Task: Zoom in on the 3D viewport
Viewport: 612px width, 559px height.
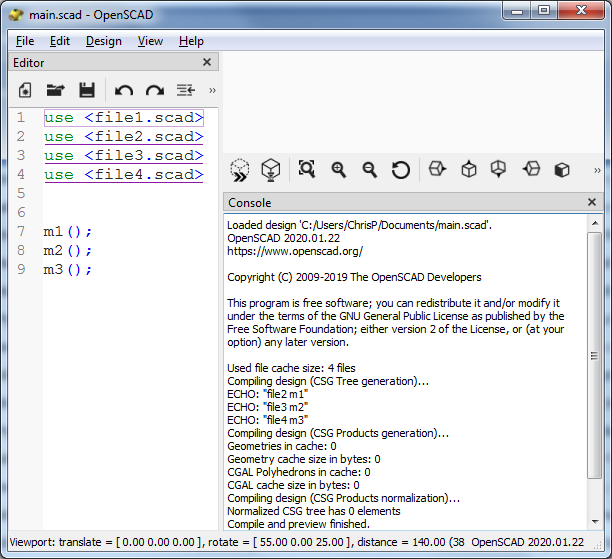Action: [338, 170]
